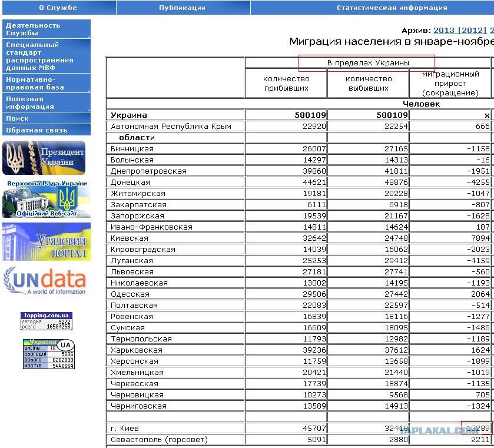Viewport: 494px width, 448px height.
Task: Select Нормативно-правовая база menu item
Action: click(x=47, y=83)
